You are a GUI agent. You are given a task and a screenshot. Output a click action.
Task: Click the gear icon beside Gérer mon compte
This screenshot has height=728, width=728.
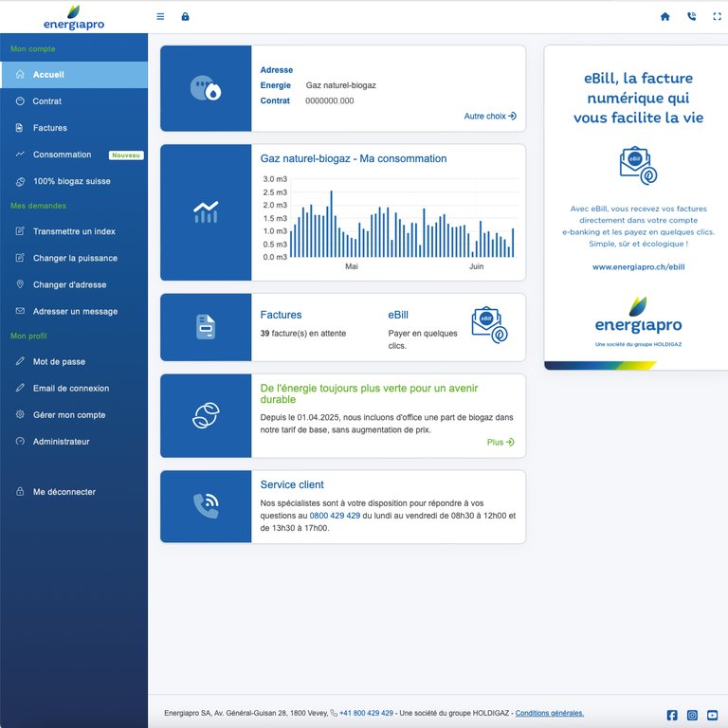[x=20, y=414]
